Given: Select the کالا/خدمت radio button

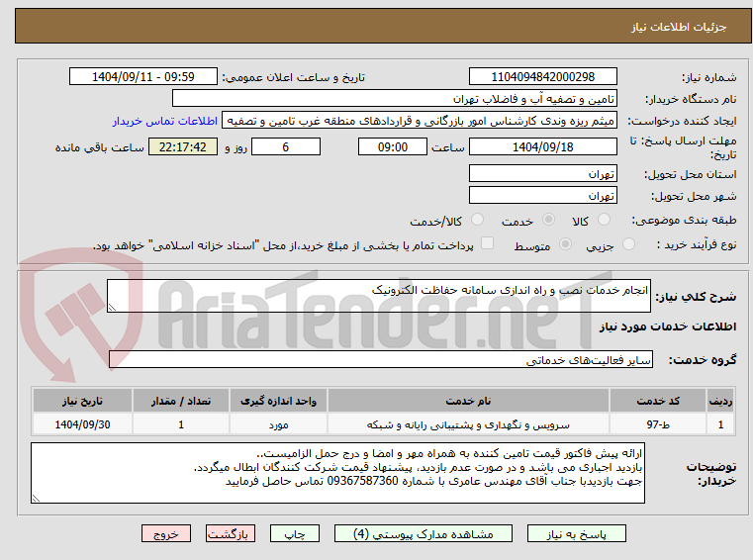Looking at the screenshot, I should 477,220.
